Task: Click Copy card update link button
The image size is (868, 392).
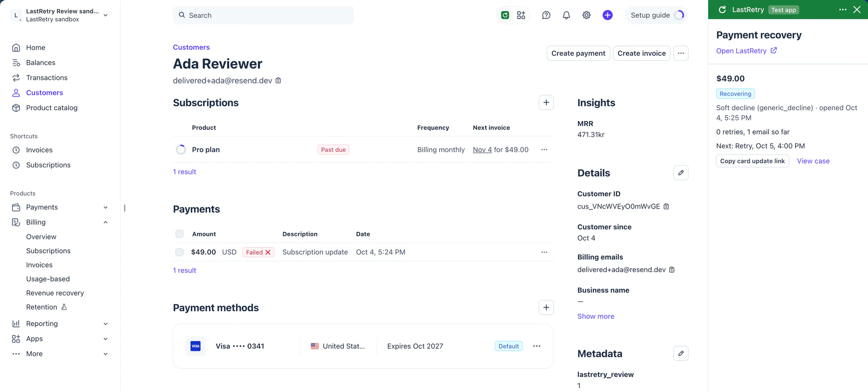Action: [752, 161]
